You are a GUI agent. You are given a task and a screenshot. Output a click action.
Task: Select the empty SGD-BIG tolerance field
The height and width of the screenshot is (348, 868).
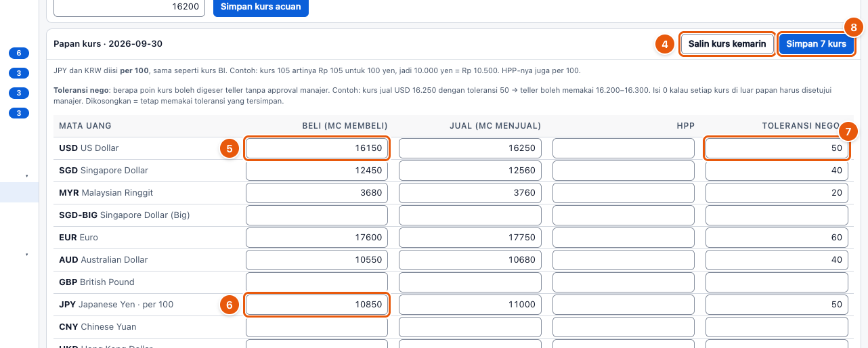pos(777,215)
